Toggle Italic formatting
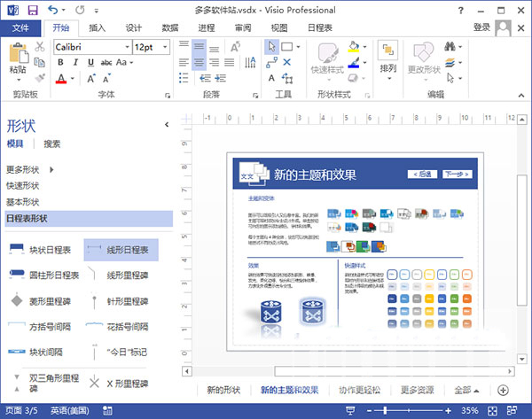The image size is (532, 419). point(75,62)
